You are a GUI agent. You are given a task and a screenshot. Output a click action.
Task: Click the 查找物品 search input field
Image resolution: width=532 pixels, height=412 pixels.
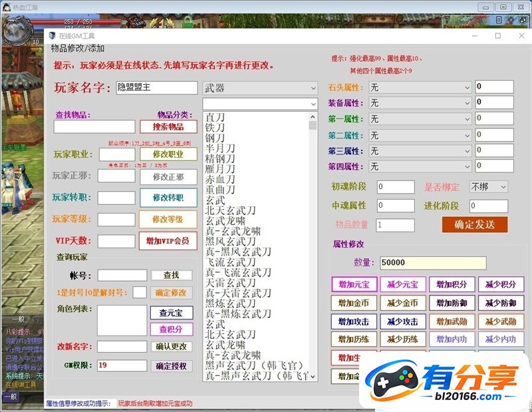click(94, 126)
